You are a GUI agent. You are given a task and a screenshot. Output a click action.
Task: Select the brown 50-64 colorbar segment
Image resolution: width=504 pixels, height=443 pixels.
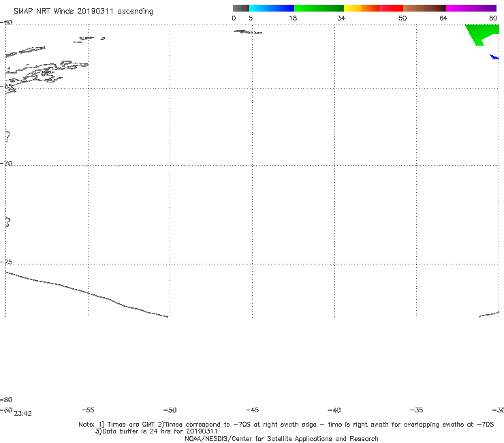click(x=424, y=8)
